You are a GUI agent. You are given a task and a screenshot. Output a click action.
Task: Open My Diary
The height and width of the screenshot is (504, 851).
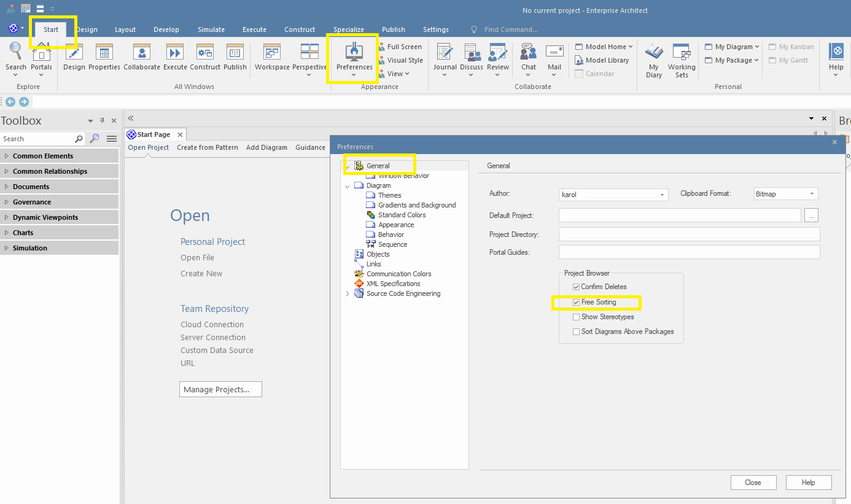654,61
